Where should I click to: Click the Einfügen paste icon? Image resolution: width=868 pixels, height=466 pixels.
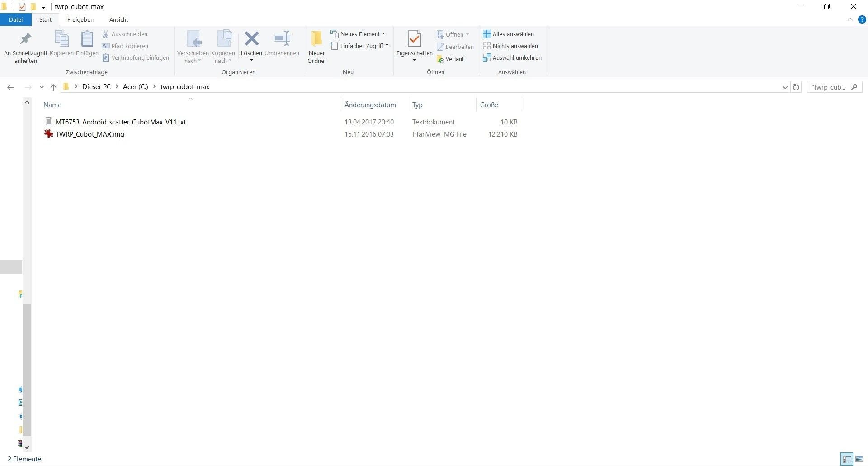point(87,39)
